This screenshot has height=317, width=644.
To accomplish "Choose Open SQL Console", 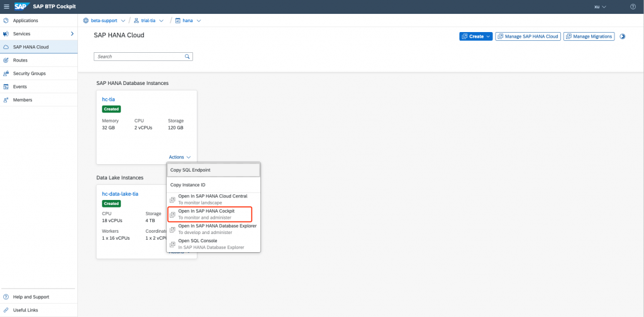I will [x=213, y=244].
